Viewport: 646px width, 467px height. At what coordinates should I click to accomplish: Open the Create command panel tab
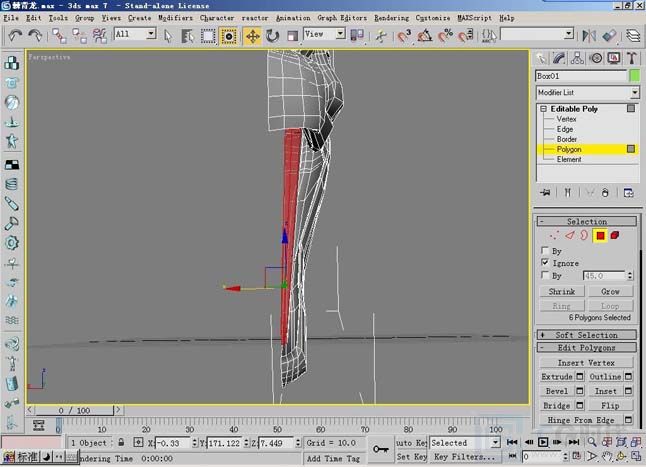pyautogui.click(x=541, y=58)
